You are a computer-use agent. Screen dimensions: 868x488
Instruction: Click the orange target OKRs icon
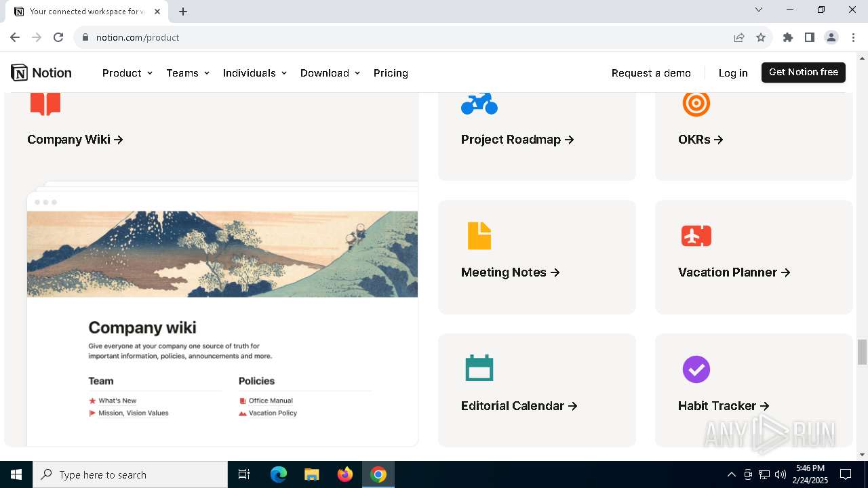696,104
